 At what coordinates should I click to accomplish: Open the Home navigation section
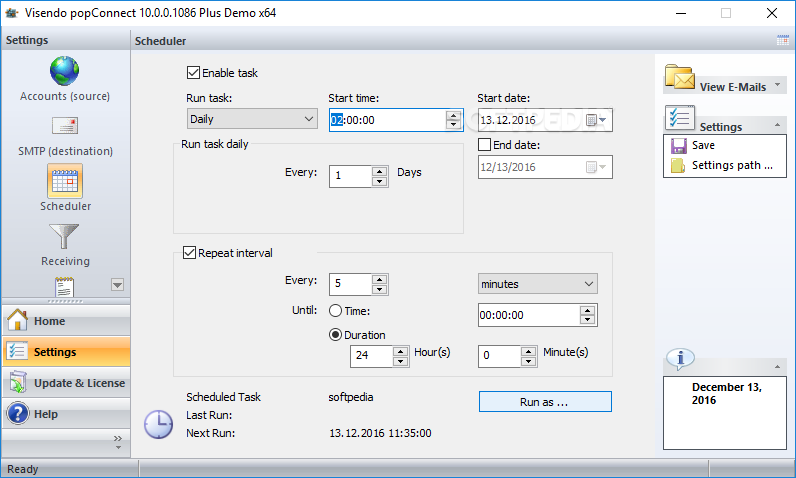coord(66,320)
